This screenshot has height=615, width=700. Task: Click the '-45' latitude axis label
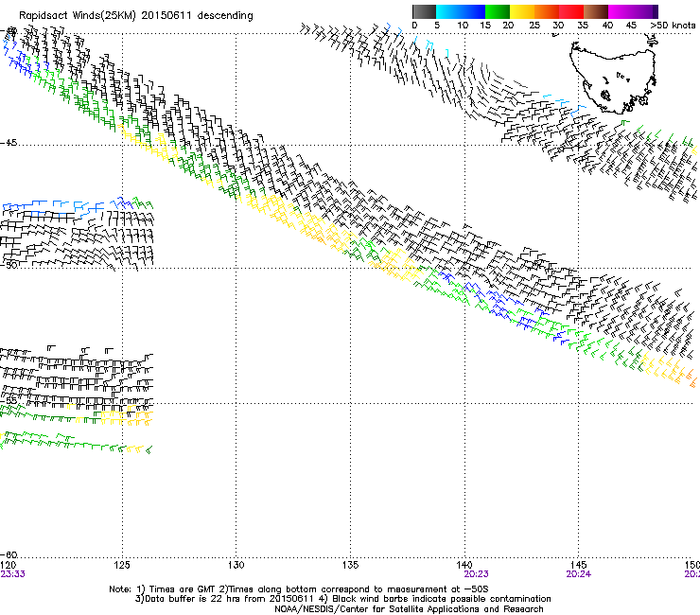click(x=9, y=143)
